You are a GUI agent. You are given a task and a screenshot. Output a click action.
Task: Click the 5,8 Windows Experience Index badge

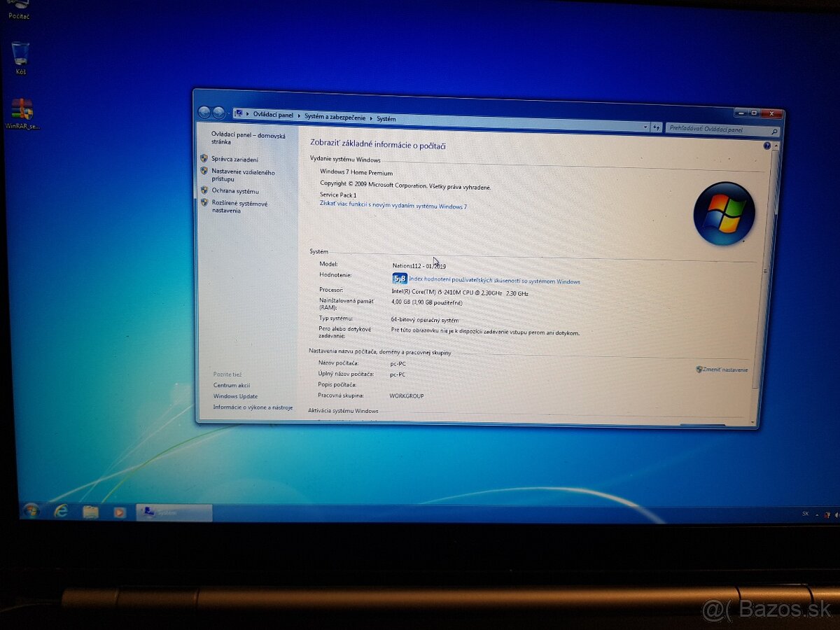(400, 278)
